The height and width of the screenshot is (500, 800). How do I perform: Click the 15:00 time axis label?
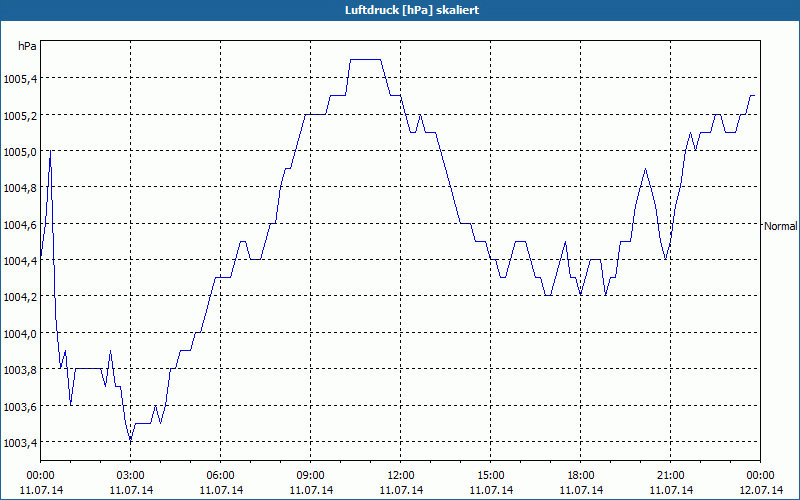click(x=490, y=476)
